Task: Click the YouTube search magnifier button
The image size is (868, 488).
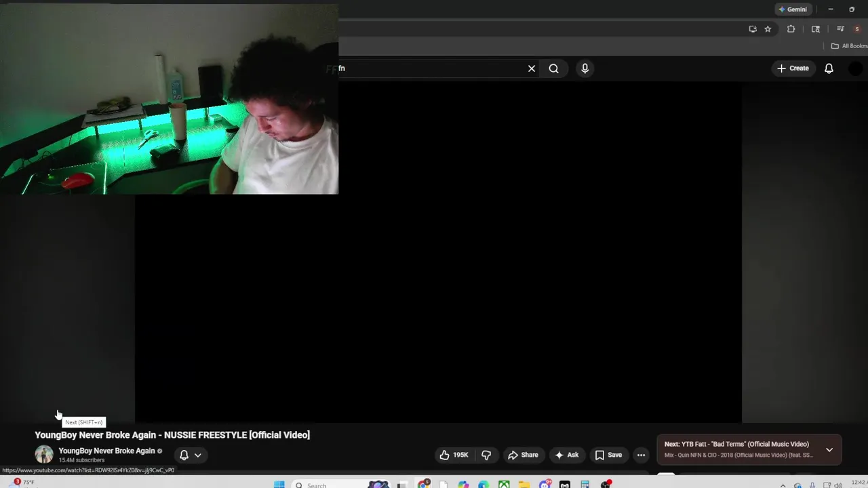Action: click(554, 68)
